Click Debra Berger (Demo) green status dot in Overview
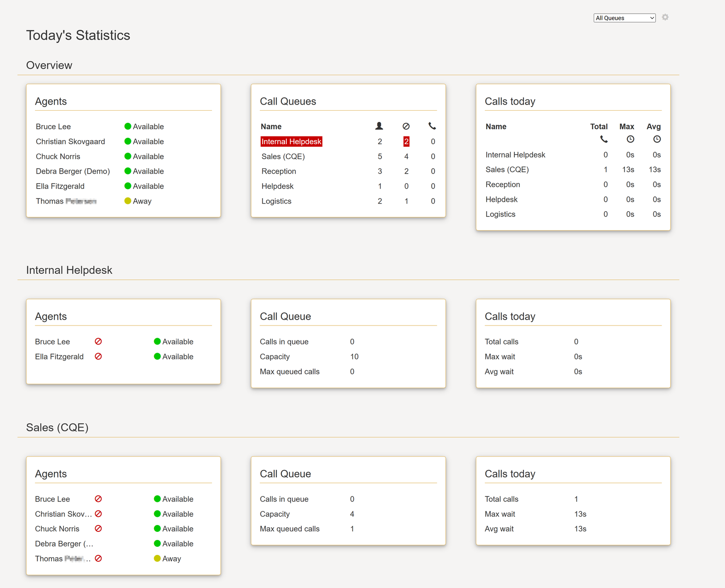 click(x=128, y=171)
